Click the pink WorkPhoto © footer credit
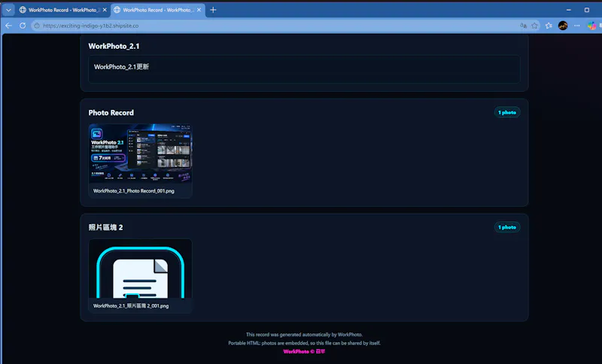The image size is (602, 364). pyautogui.click(x=304, y=351)
